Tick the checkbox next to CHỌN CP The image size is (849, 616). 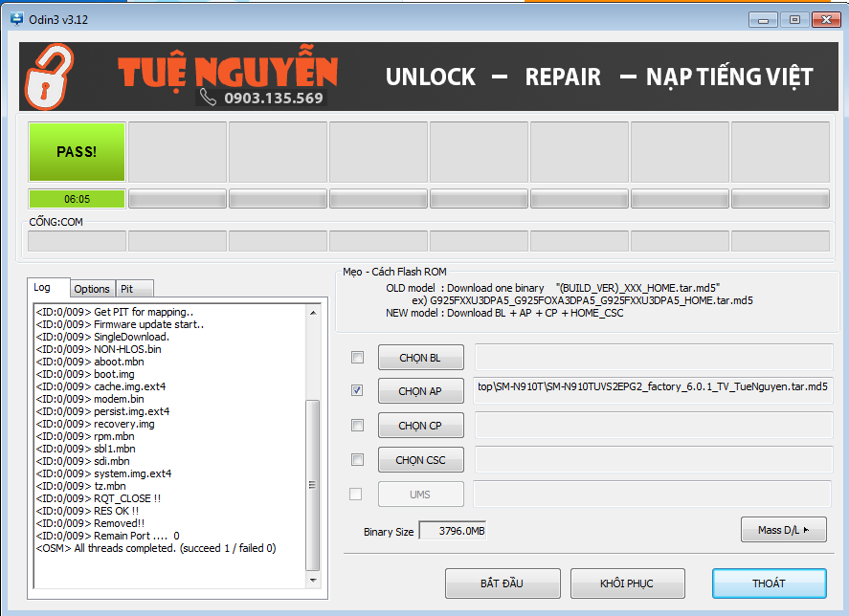357,425
